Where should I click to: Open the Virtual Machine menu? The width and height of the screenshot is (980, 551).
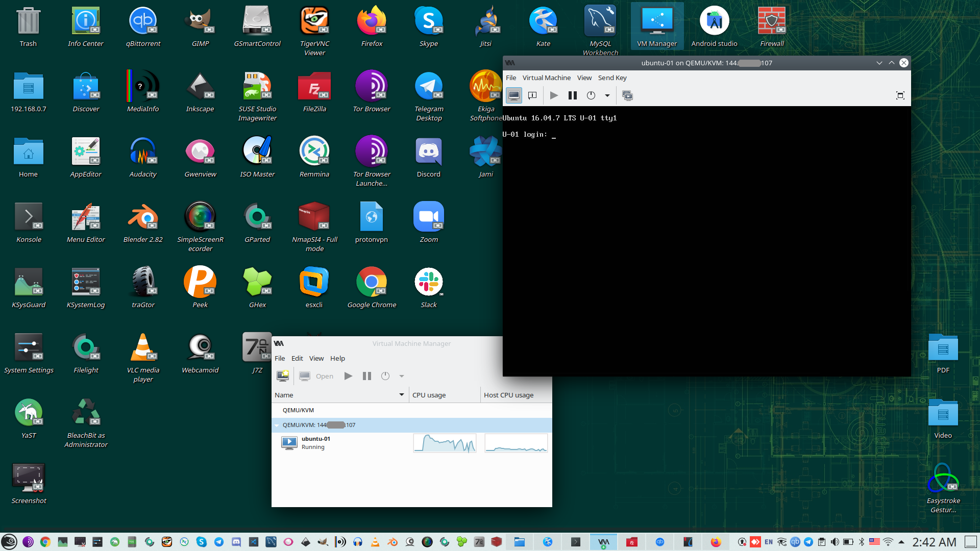[x=546, y=78]
